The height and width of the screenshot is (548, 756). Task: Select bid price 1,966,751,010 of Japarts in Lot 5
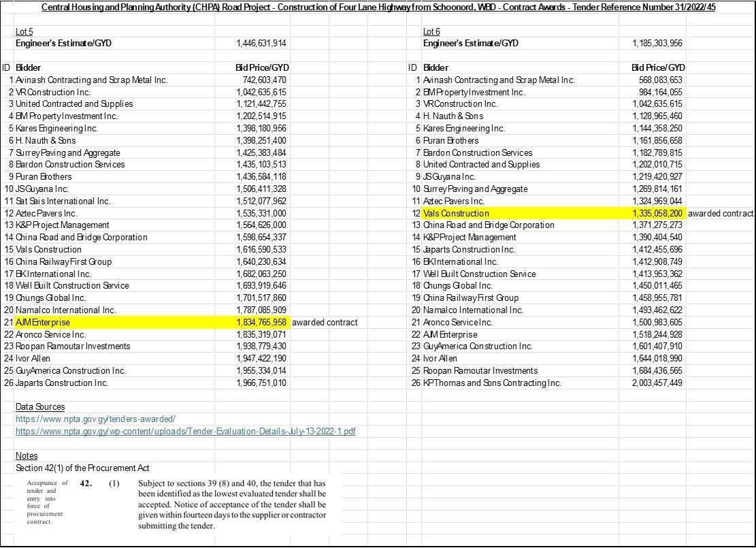click(261, 383)
